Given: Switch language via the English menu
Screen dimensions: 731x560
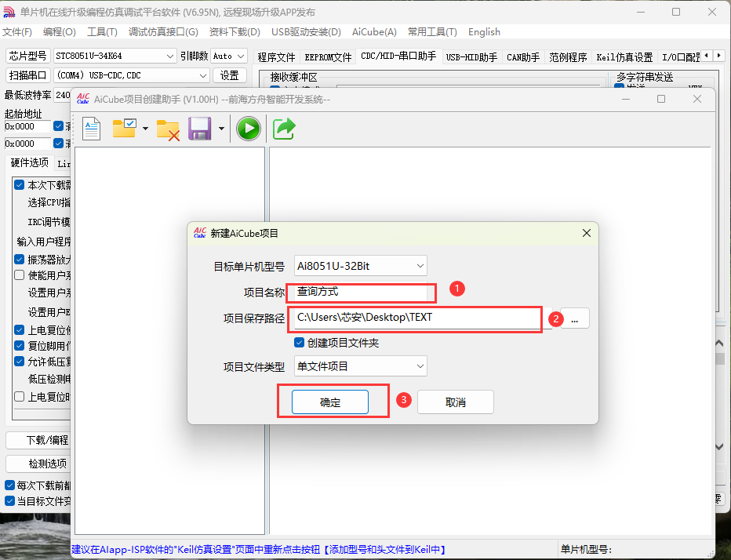Looking at the screenshot, I should pyautogui.click(x=485, y=31).
